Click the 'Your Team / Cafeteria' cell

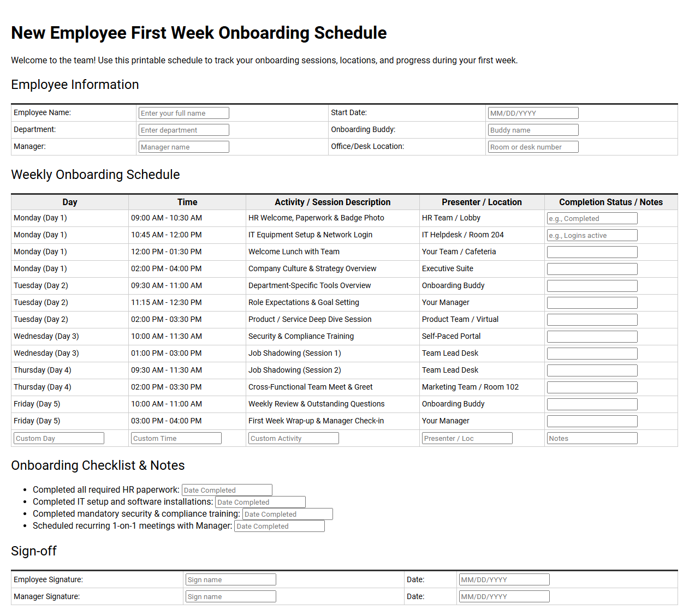(x=482, y=252)
